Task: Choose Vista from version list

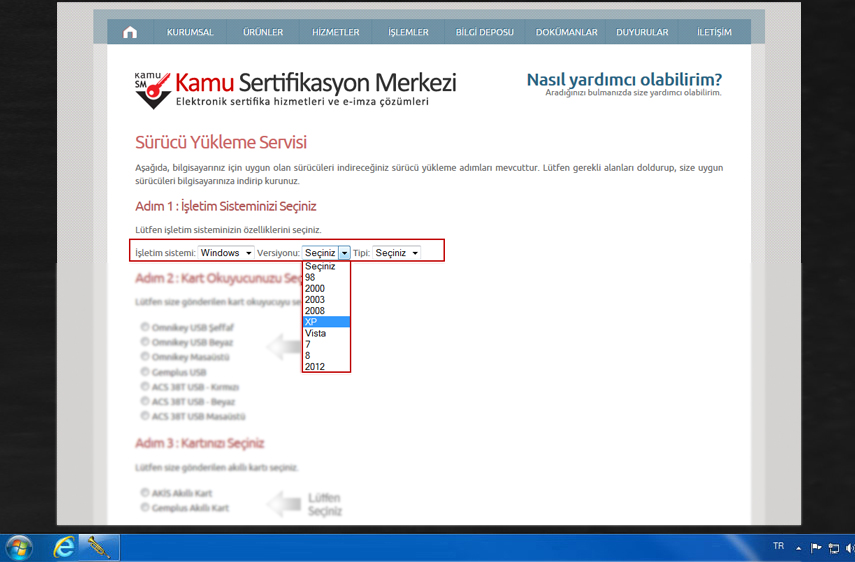Action: tap(326, 333)
